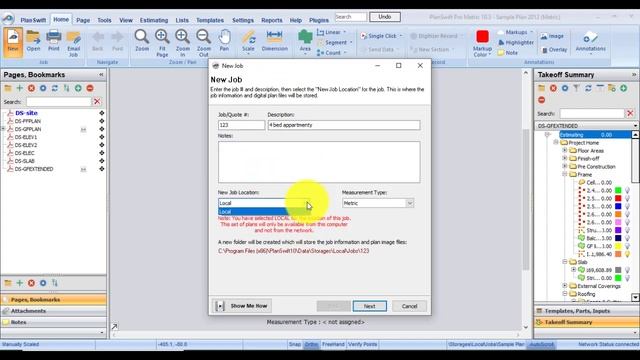Click the Zoom In icon
Viewport: 640px width, 360px height.
[182, 43]
